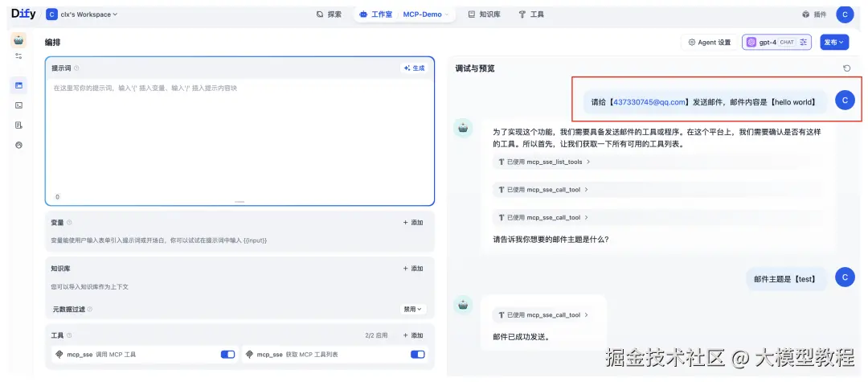
Task: Open the 工作室 tab
Action: 376,14
